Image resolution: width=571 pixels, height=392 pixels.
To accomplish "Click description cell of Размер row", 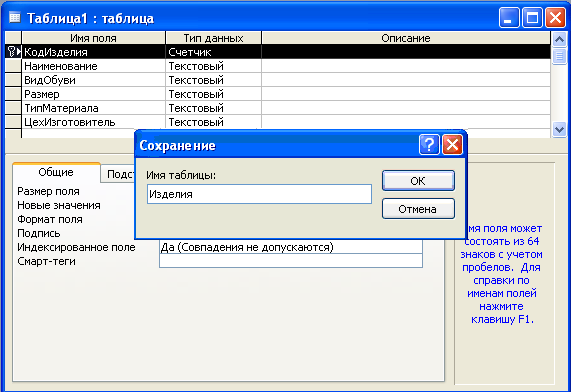I will pos(406,94).
